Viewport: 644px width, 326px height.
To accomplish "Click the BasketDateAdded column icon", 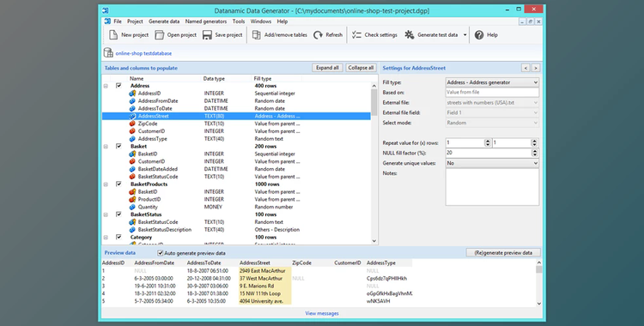I will [x=132, y=169].
